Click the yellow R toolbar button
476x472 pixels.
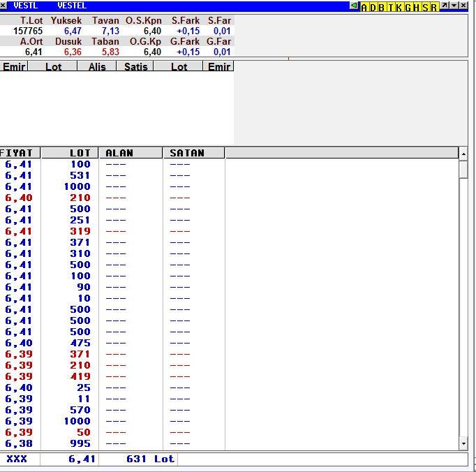[434, 6]
